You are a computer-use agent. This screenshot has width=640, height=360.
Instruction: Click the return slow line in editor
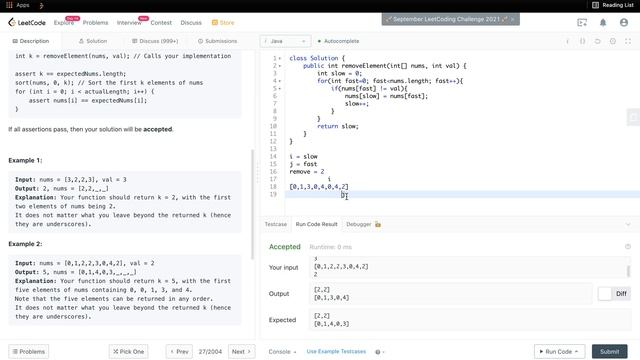(338, 126)
